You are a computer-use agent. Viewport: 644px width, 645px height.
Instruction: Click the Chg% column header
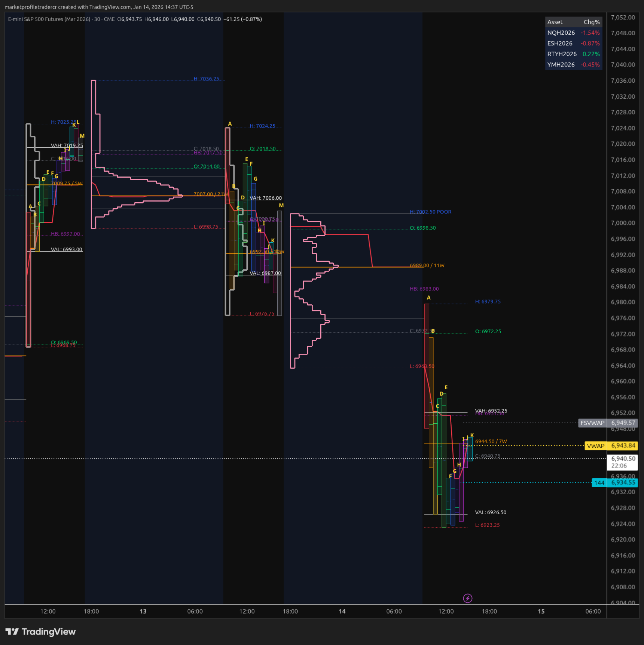(592, 22)
